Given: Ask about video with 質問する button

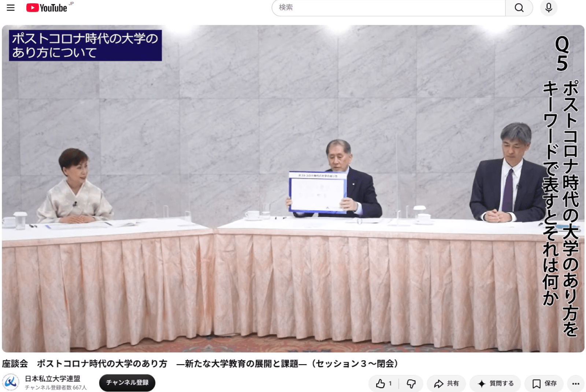Looking at the screenshot, I should point(495,384).
